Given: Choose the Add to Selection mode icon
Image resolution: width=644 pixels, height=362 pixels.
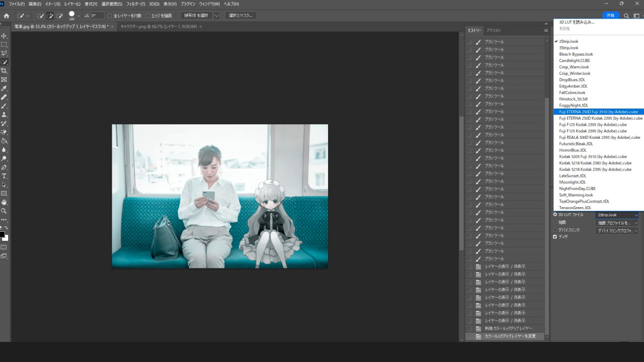Looking at the screenshot, I should click(x=50, y=16).
